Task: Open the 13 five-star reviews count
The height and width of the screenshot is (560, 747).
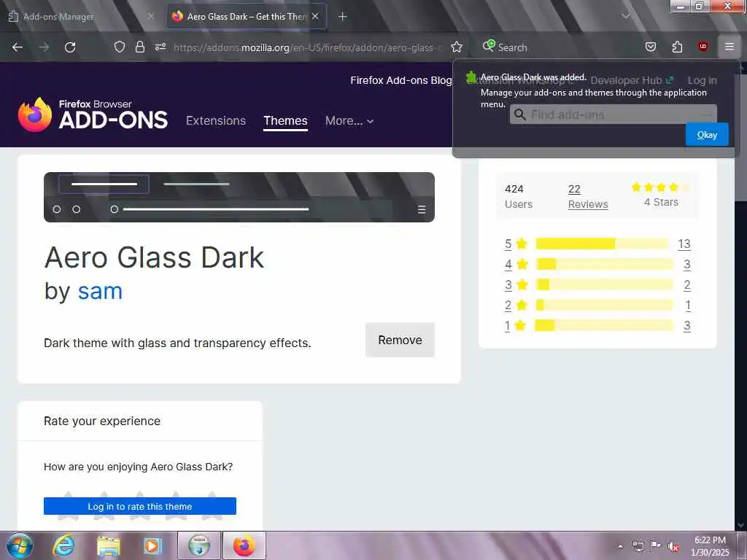Action: (684, 244)
